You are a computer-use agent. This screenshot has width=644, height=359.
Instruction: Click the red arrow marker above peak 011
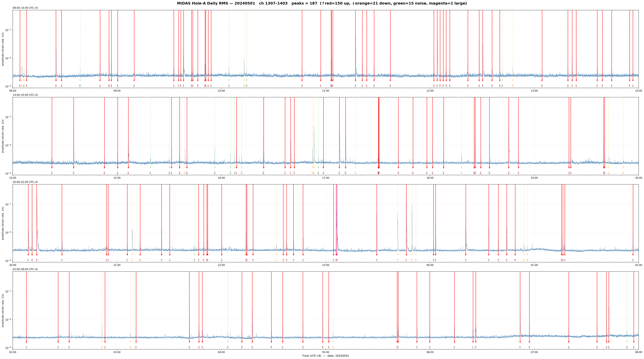134,80
